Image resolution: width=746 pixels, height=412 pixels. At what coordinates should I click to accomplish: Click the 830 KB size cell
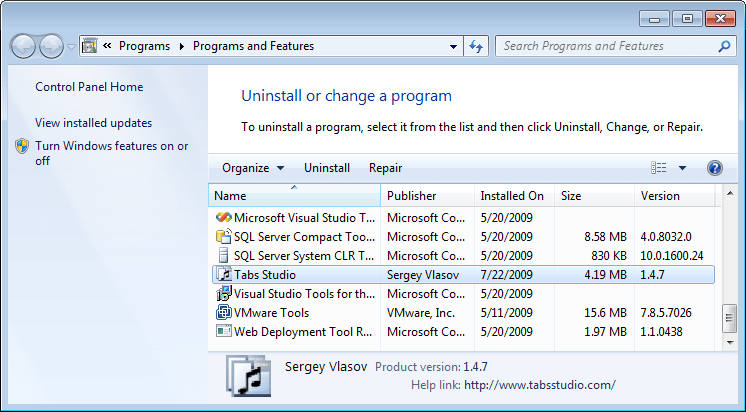(609, 255)
